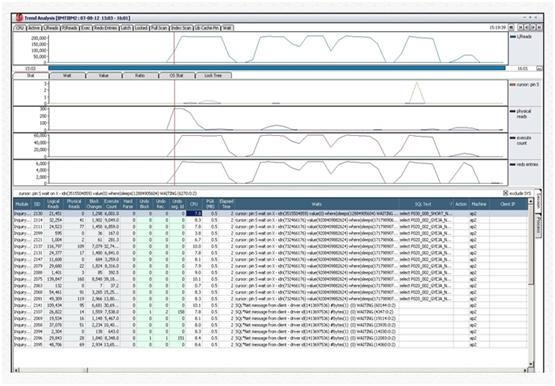This screenshot has height=386, width=555.
Task: Click the red vertical time marker in LReads chart
Action: pos(174,48)
